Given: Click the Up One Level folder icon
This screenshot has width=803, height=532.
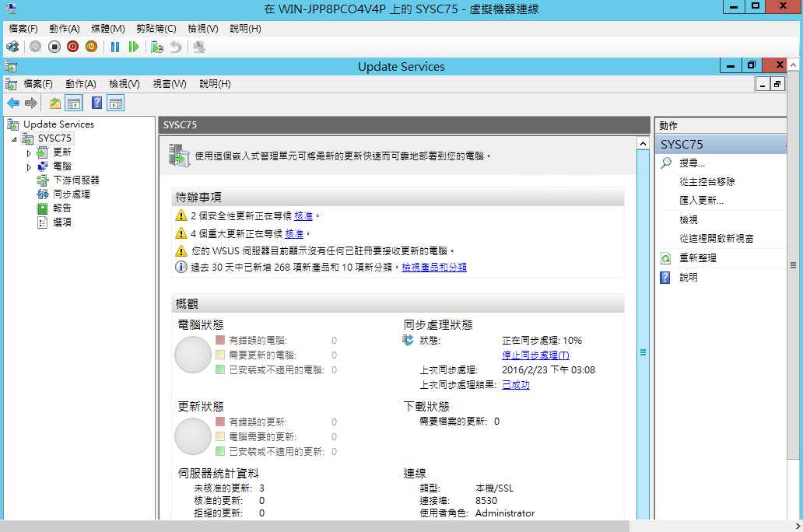Looking at the screenshot, I should tap(54, 103).
